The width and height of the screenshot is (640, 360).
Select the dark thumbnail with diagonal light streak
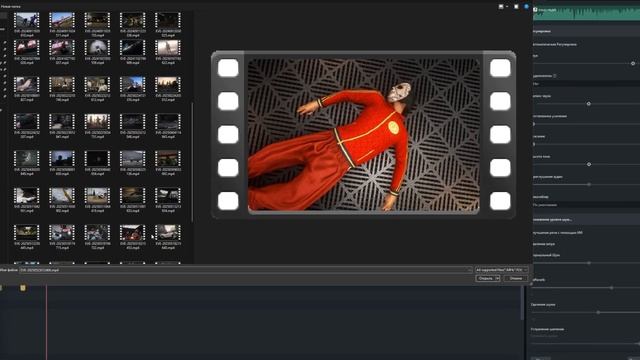click(133, 48)
